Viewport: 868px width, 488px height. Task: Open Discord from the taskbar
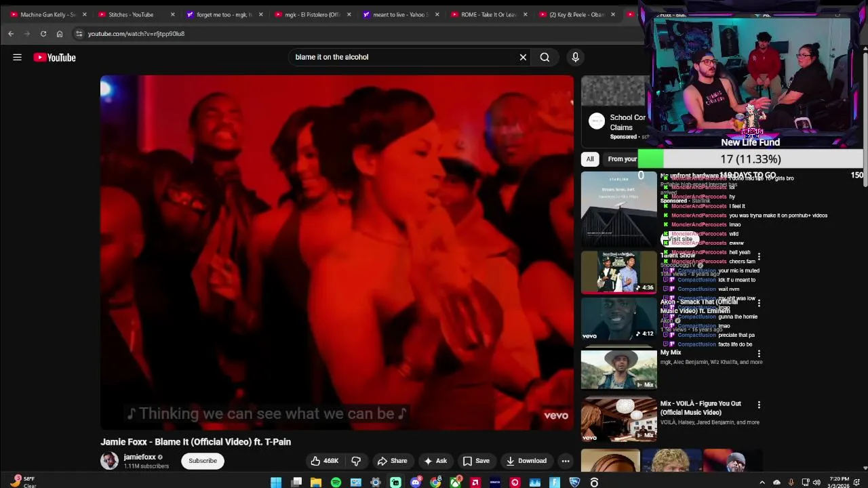pyautogui.click(x=416, y=483)
